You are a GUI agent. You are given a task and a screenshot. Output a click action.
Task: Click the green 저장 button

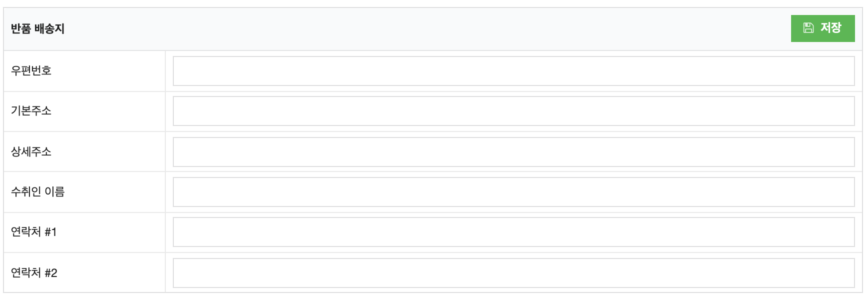(x=823, y=28)
